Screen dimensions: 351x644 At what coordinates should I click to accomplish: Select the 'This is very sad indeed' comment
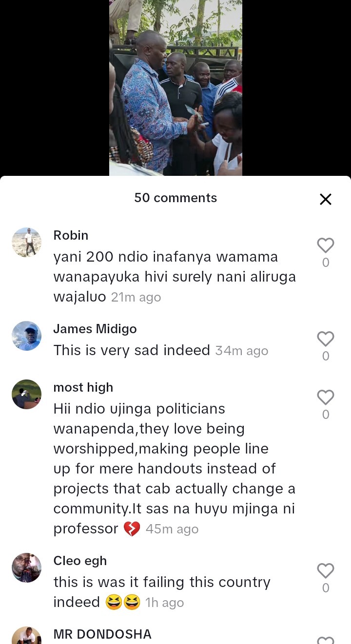tap(132, 350)
